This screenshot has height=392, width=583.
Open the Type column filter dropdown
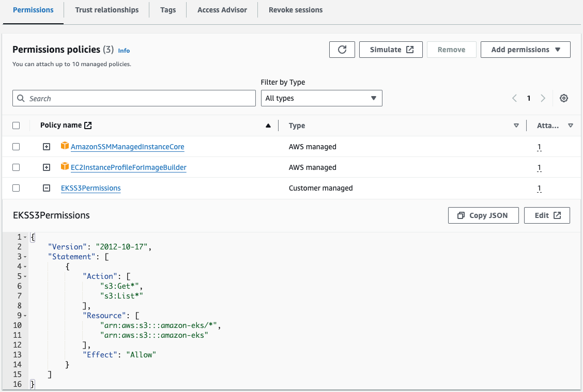click(516, 125)
